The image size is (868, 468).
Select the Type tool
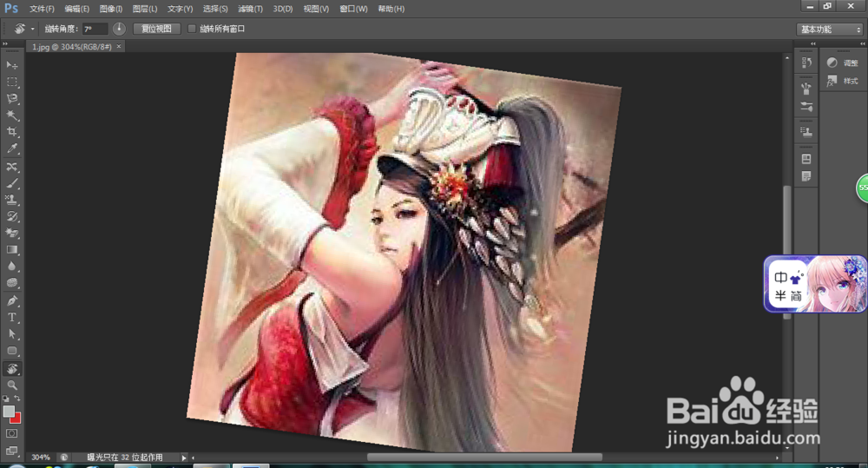point(11,317)
